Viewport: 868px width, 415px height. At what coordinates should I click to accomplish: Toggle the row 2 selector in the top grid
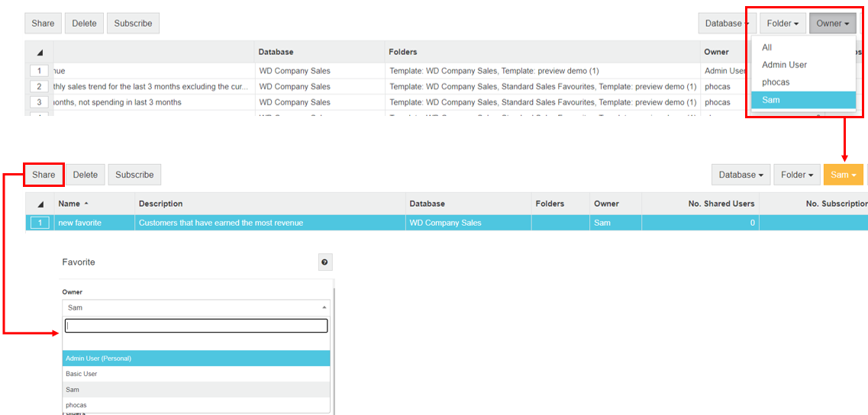click(39, 87)
